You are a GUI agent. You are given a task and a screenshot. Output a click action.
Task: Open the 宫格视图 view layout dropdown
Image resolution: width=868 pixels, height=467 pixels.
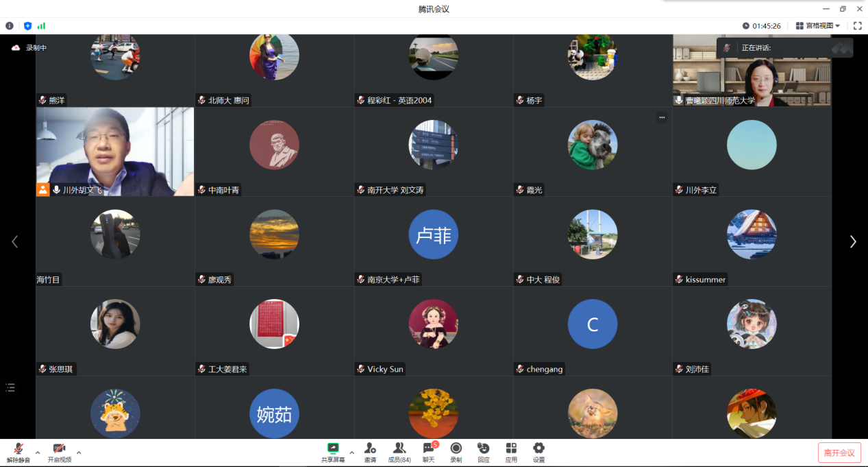[818, 25]
